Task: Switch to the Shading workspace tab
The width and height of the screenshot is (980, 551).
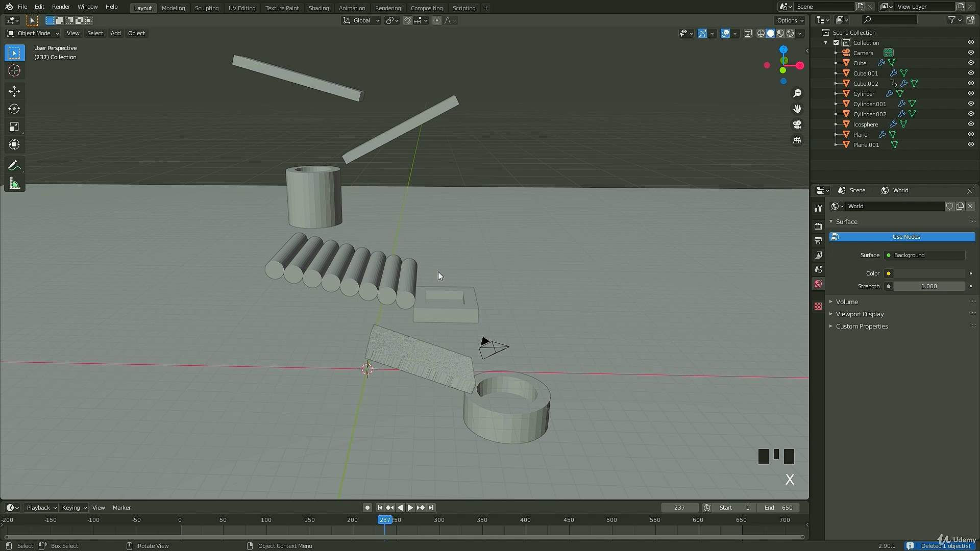Action: coord(318,8)
